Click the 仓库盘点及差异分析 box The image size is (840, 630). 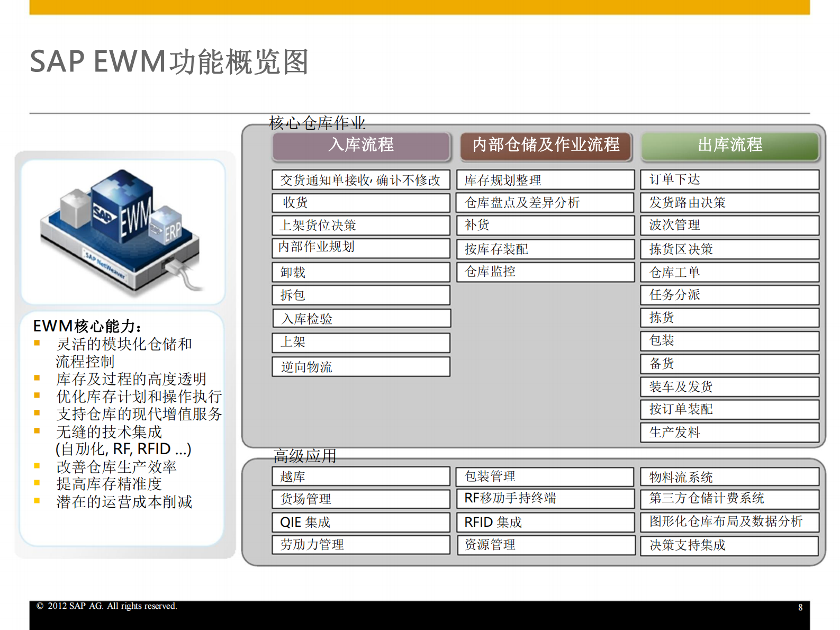(x=545, y=203)
